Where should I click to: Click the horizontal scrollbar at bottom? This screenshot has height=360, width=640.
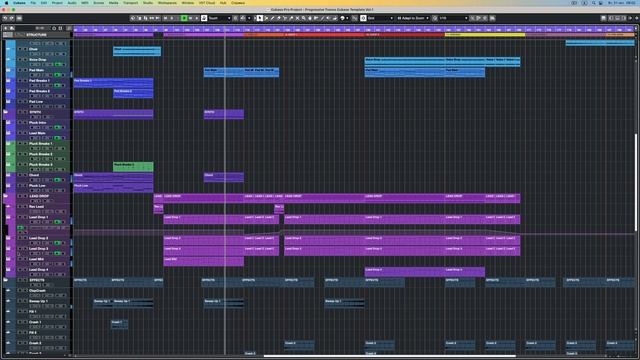(390, 356)
